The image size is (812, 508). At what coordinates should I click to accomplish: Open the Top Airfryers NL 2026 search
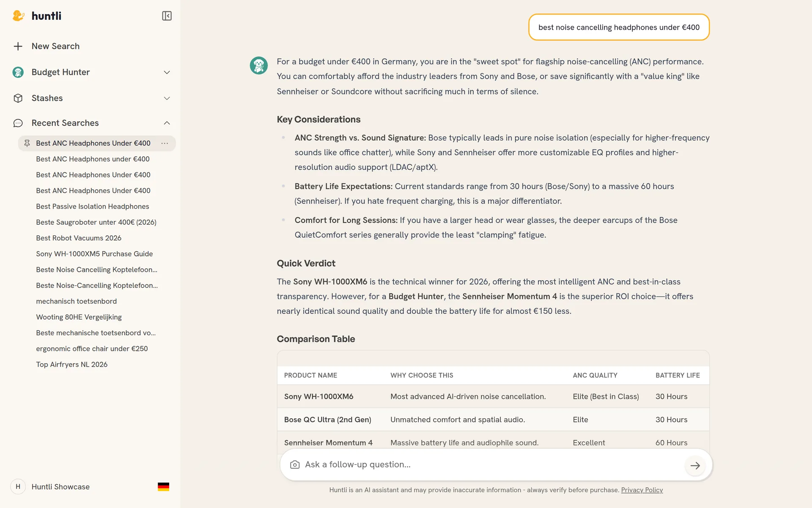[71, 364]
